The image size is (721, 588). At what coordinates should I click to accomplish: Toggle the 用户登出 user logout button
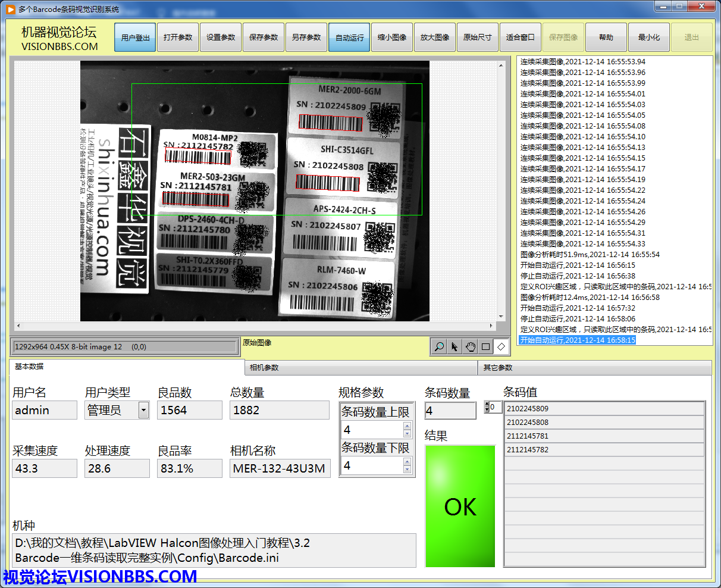tap(135, 37)
